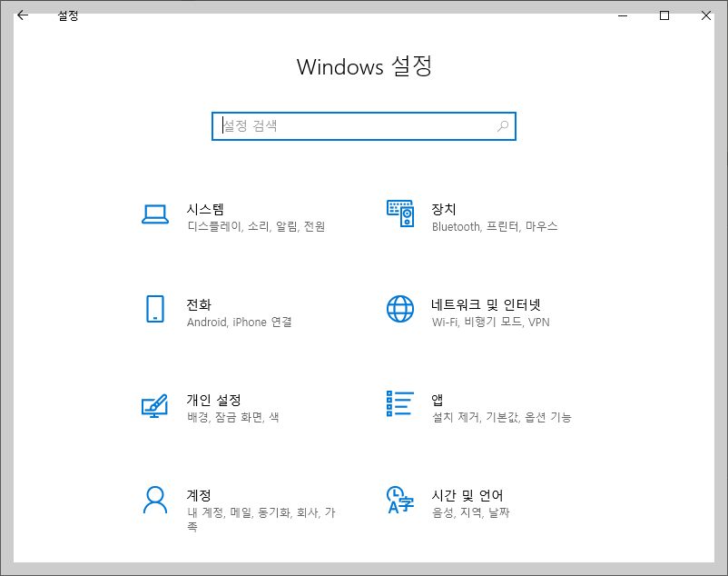Image resolution: width=728 pixels, height=576 pixels.
Task: Click the text 디스플레이, 소리, 알림, 전원
Action: tap(256, 227)
